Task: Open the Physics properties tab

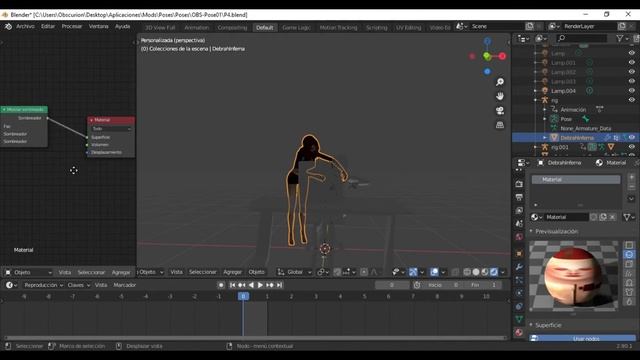Action: tap(519, 293)
